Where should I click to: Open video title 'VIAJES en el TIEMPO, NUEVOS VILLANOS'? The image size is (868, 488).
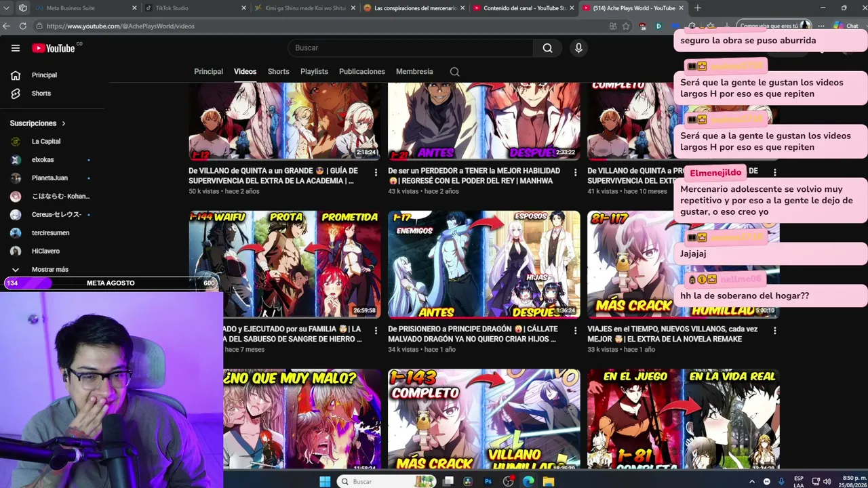(673, 334)
